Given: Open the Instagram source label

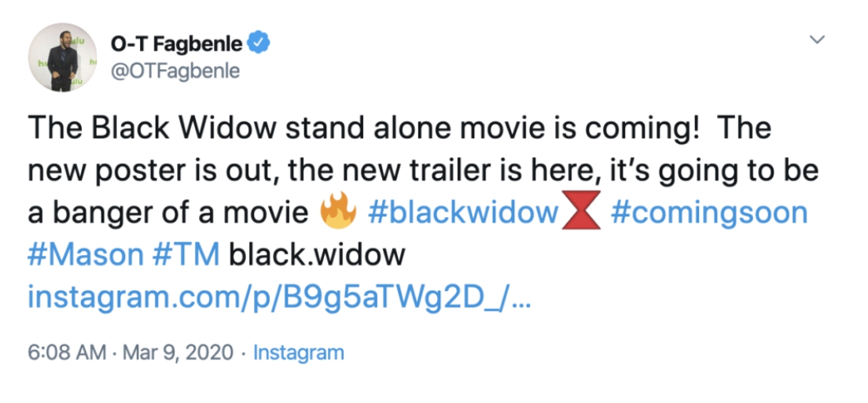Looking at the screenshot, I should 299,352.
